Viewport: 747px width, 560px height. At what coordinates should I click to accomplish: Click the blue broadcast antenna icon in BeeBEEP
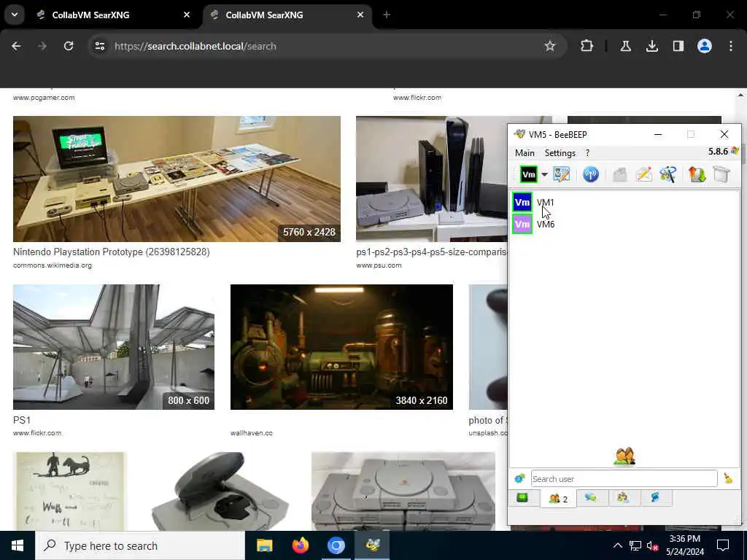pos(591,175)
